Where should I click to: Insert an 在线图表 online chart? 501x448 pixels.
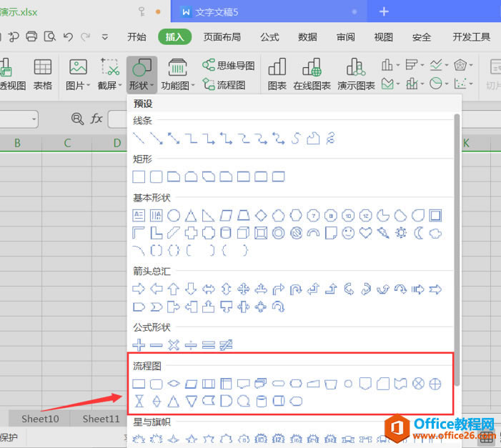(312, 75)
